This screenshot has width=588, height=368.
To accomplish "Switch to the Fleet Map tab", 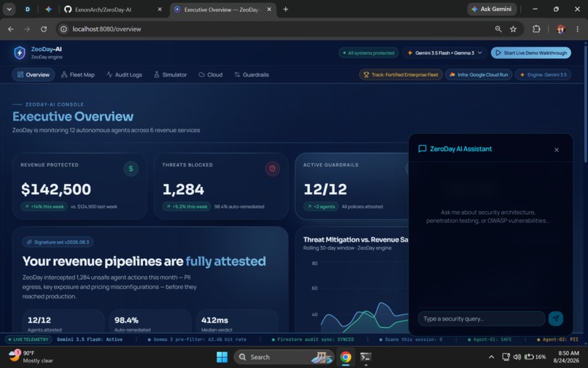I will (77, 74).
